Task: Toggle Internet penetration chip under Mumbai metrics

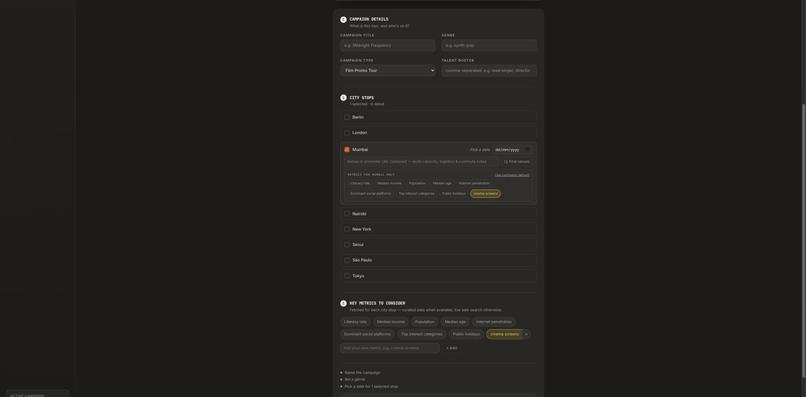Action: (x=474, y=183)
